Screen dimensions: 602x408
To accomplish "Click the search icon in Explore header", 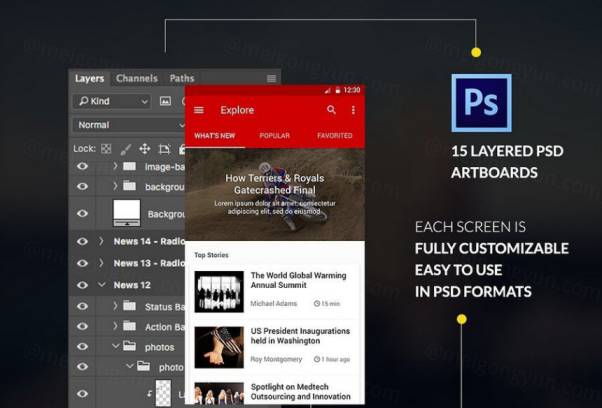I will [x=332, y=110].
